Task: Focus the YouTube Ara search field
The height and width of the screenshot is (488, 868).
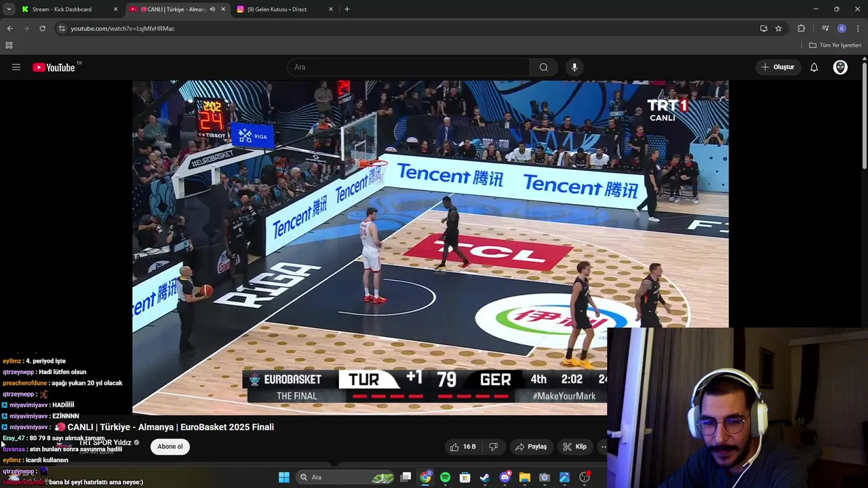Action: pos(409,67)
